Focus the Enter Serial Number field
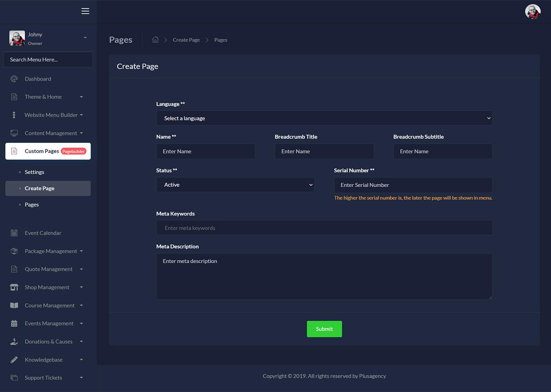The height and width of the screenshot is (392, 551). [413, 185]
